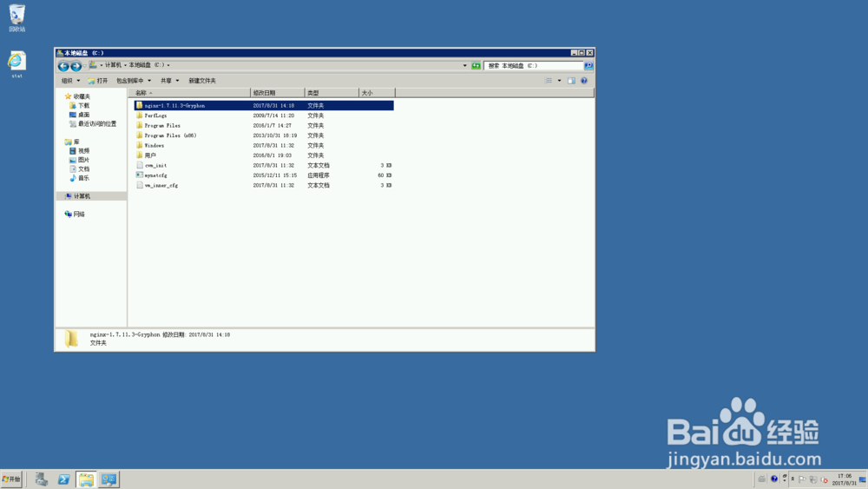Open the address bar history dropdown
The height and width of the screenshot is (489, 868).
coord(464,65)
